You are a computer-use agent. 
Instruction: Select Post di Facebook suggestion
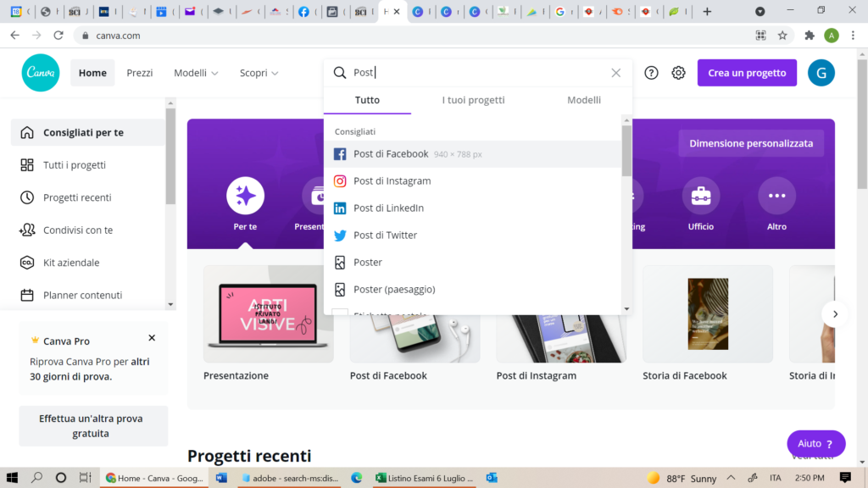pos(472,154)
